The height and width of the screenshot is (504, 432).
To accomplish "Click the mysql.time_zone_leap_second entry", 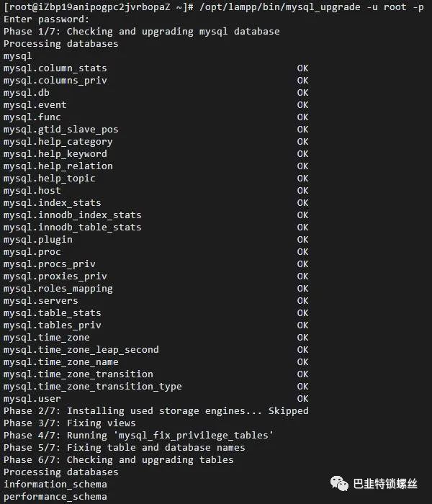I will click(x=81, y=350).
